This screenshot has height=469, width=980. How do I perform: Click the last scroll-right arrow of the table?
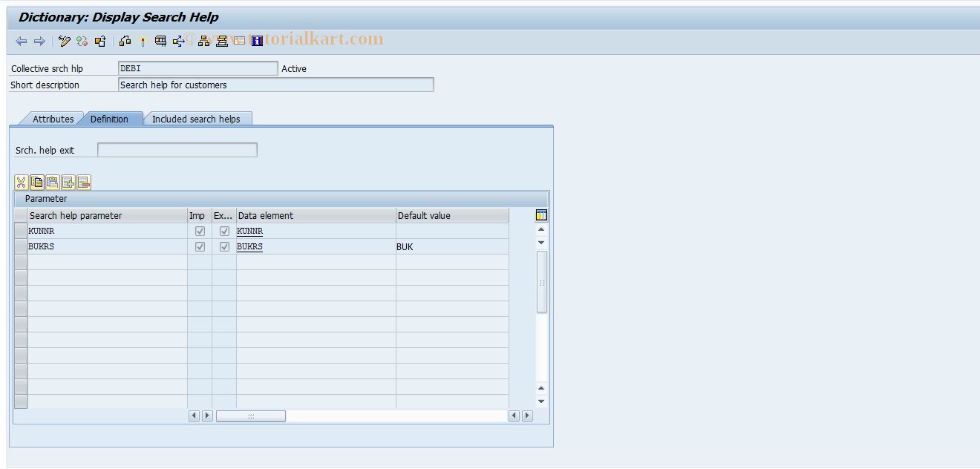click(x=527, y=416)
